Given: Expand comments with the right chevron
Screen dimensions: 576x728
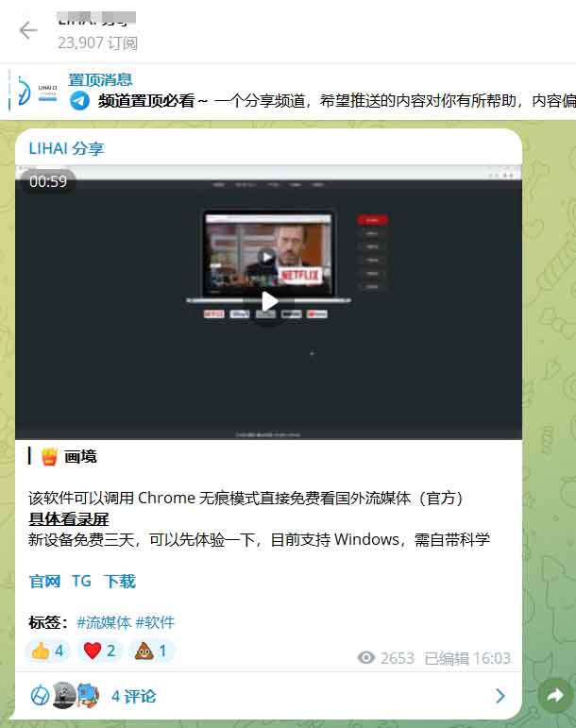Looking at the screenshot, I should (500, 697).
